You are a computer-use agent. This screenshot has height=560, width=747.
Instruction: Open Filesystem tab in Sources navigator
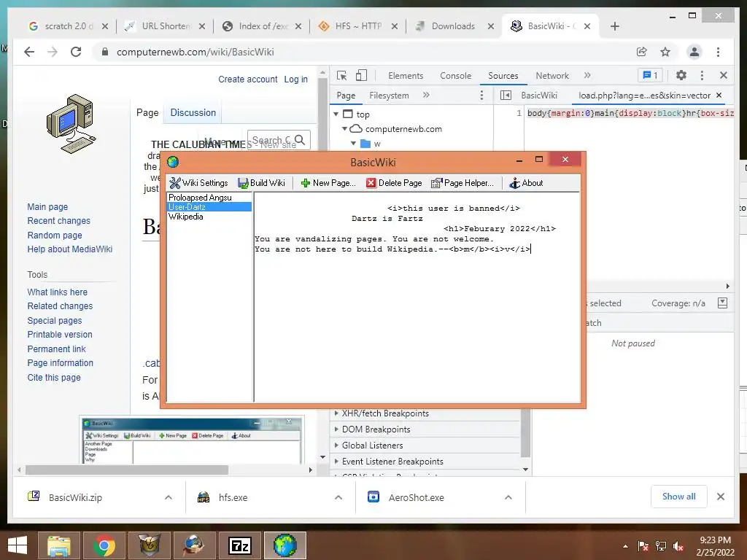click(389, 96)
